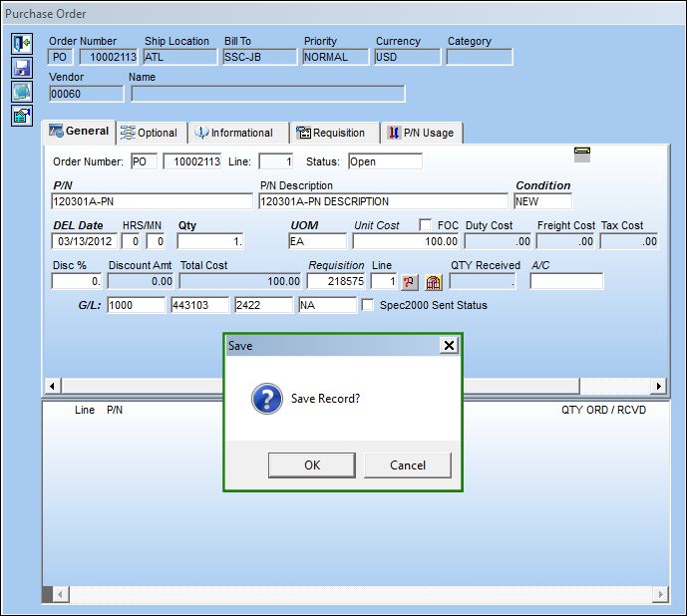Toggle the FOC checkbox
The image size is (687, 616).
[x=425, y=224]
